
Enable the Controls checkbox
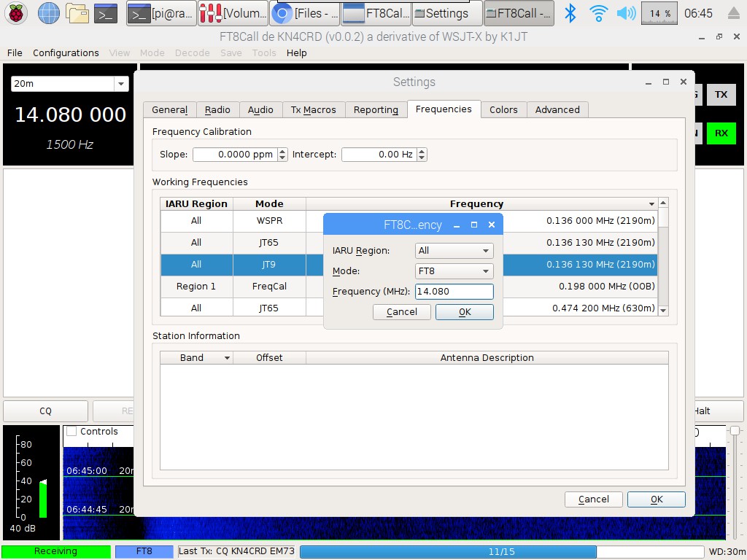[x=71, y=432]
